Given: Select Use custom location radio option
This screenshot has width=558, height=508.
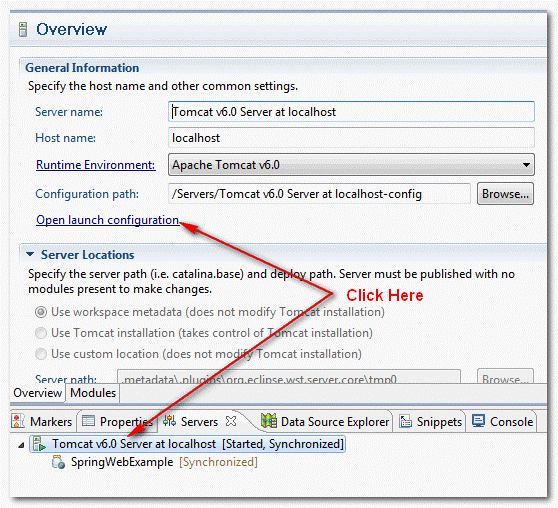Looking at the screenshot, I should pyautogui.click(x=41, y=354).
